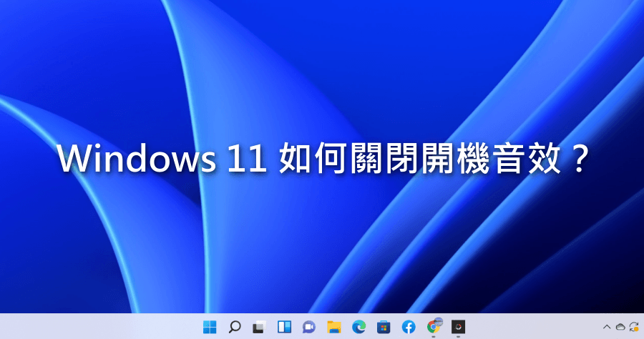Open taskbar Search magnifier
This screenshot has width=644, height=339.
[x=235, y=327]
